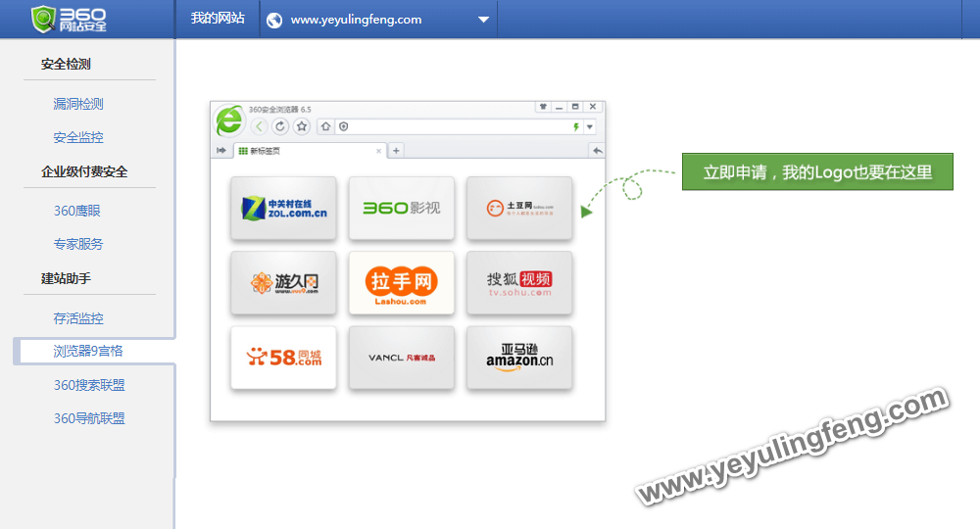Click the 建站助手 section heading
This screenshot has width=980, height=529.
[x=66, y=278]
